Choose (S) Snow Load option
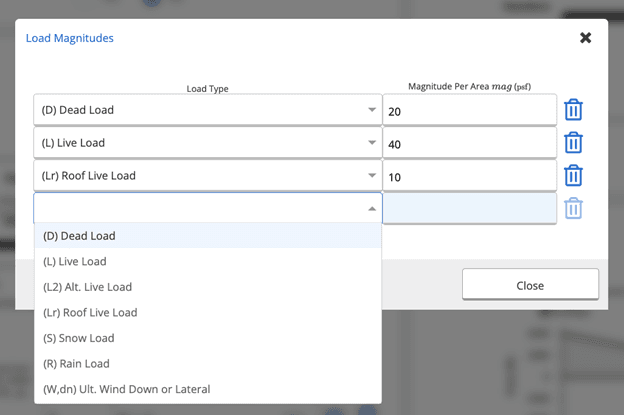Image resolution: width=624 pixels, height=415 pixels. click(208, 338)
